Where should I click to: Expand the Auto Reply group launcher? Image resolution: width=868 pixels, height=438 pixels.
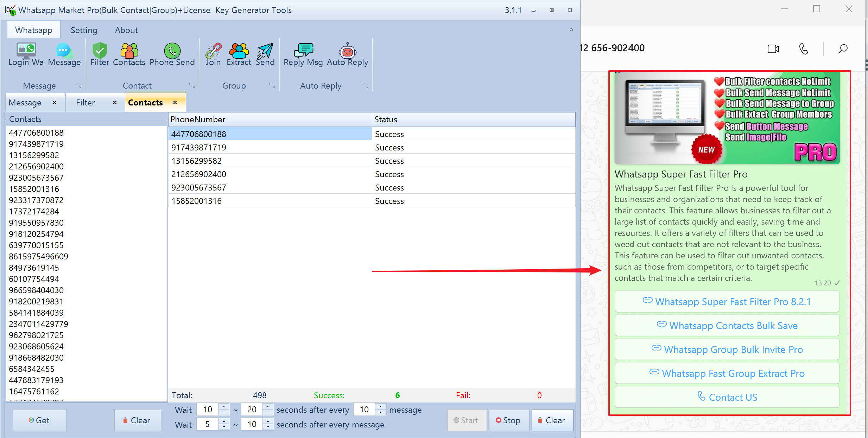[x=365, y=85]
